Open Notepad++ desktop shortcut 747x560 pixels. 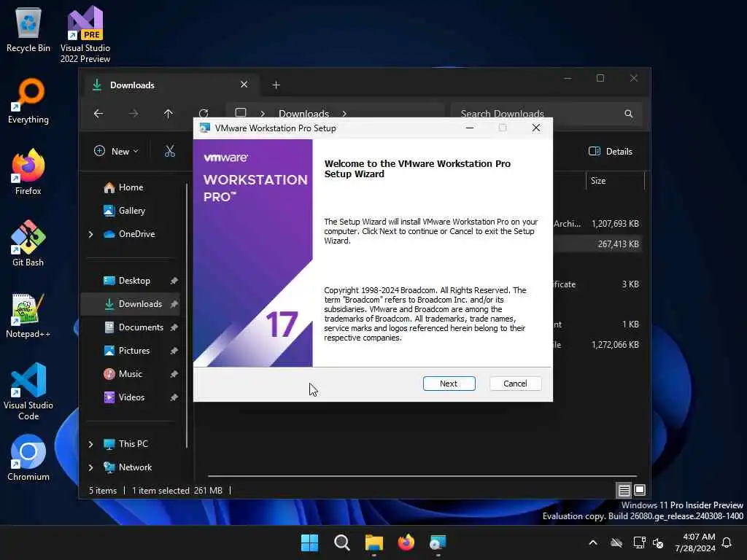(x=28, y=315)
